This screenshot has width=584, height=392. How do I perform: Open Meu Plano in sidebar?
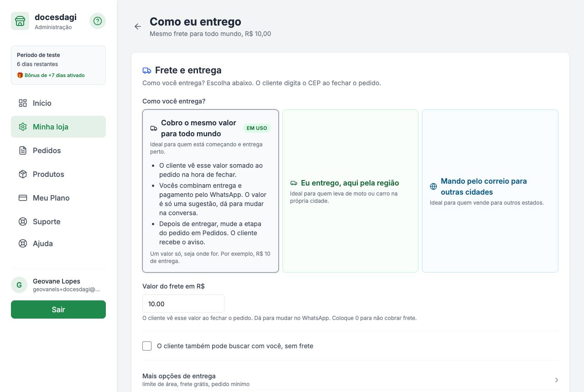(x=58, y=198)
